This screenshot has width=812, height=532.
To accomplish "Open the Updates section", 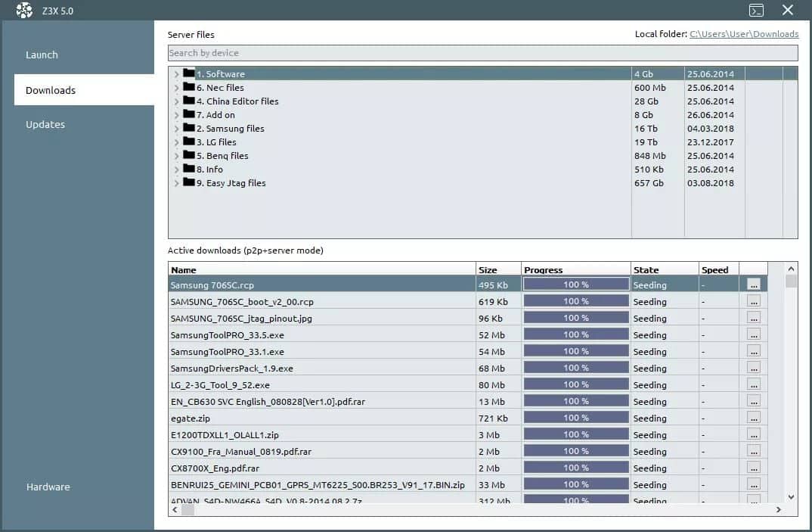I will (x=45, y=124).
